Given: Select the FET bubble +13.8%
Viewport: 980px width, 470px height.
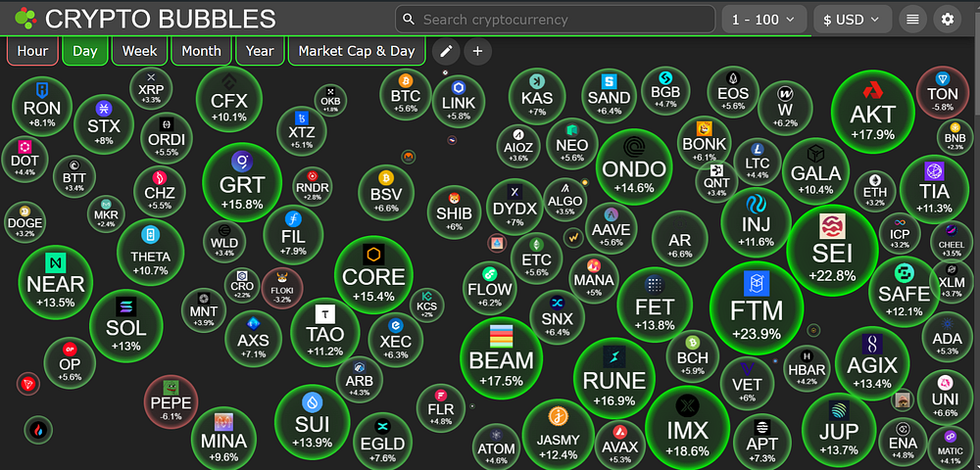Looking at the screenshot, I should [655, 305].
